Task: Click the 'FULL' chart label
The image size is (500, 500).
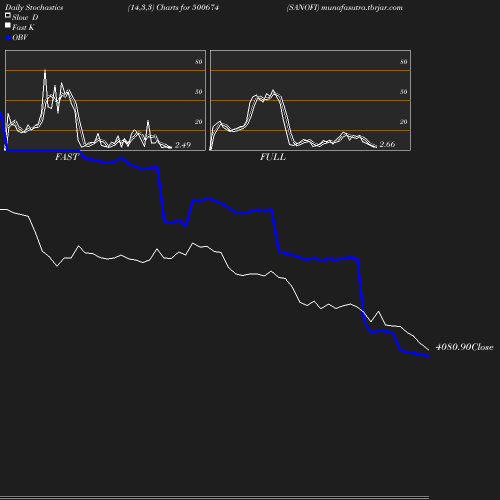Action: point(273,157)
